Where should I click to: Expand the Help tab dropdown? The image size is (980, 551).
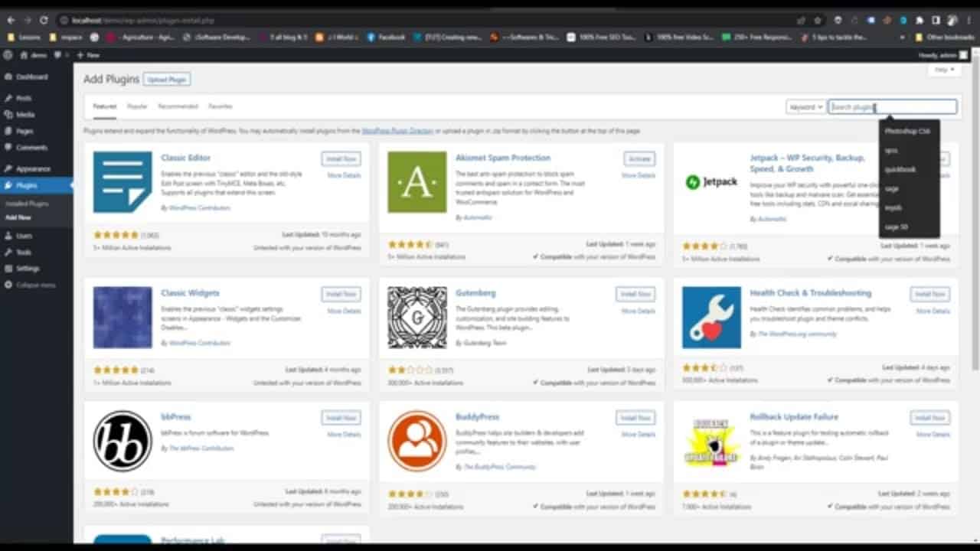tap(944, 70)
